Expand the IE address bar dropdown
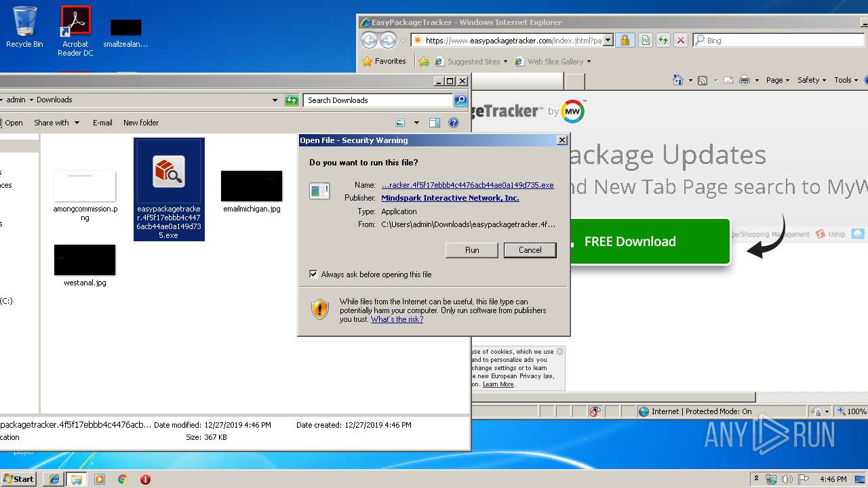 tap(608, 41)
